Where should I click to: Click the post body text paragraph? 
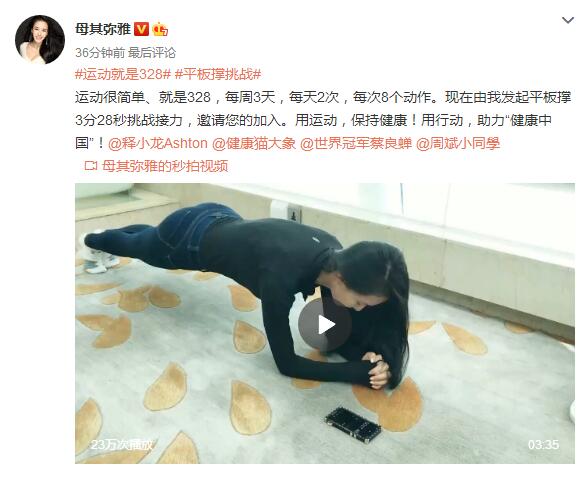point(323,120)
